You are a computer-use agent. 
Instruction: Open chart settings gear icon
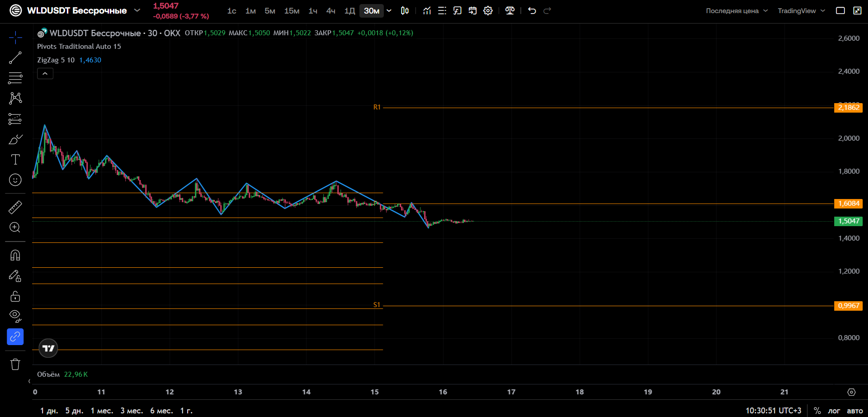pyautogui.click(x=488, y=10)
